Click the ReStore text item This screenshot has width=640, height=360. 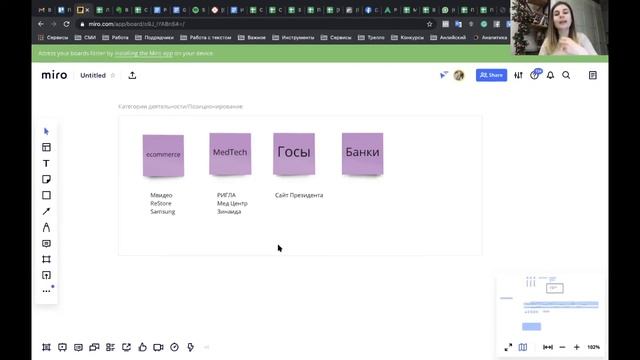pos(161,203)
